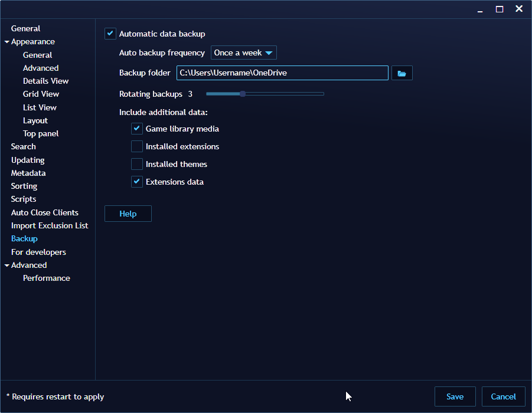Screen dimensions: 532x413
Task: Enable Installed themes checkbox
Action: pos(137,164)
